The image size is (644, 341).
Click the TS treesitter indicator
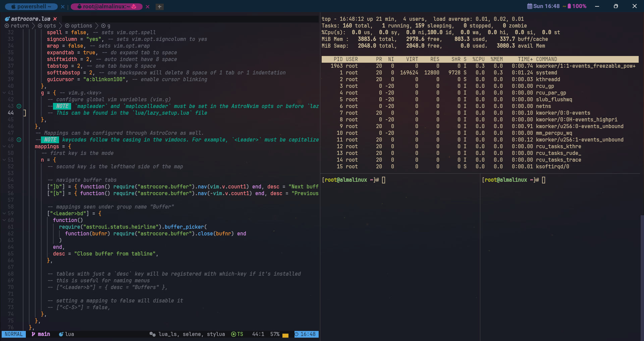[237, 334]
